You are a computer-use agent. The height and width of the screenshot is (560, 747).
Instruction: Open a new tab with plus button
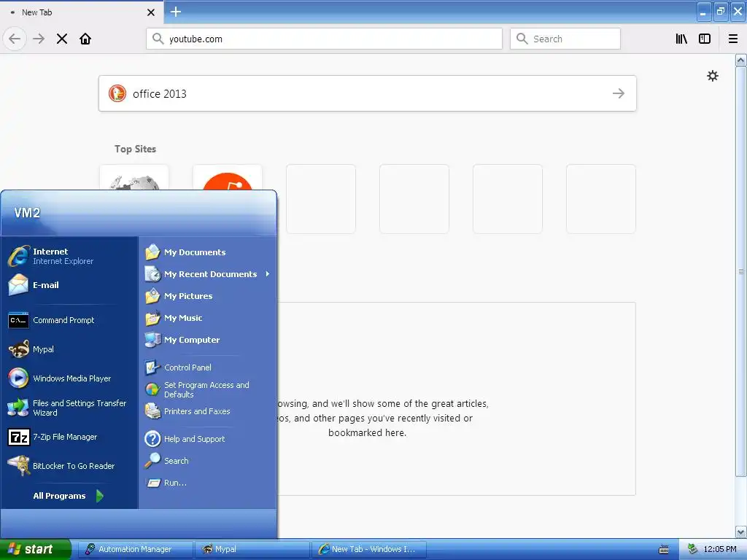pyautogui.click(x=176, y=12)
